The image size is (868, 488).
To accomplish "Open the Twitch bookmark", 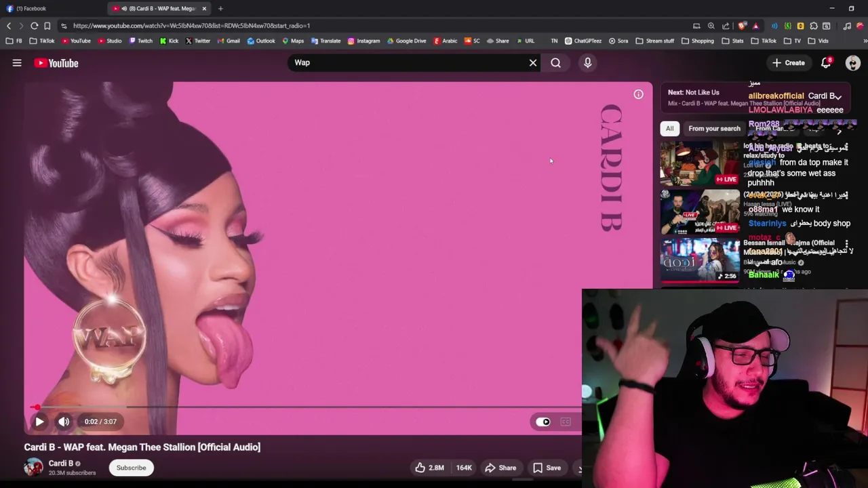I will pos(141,41).
